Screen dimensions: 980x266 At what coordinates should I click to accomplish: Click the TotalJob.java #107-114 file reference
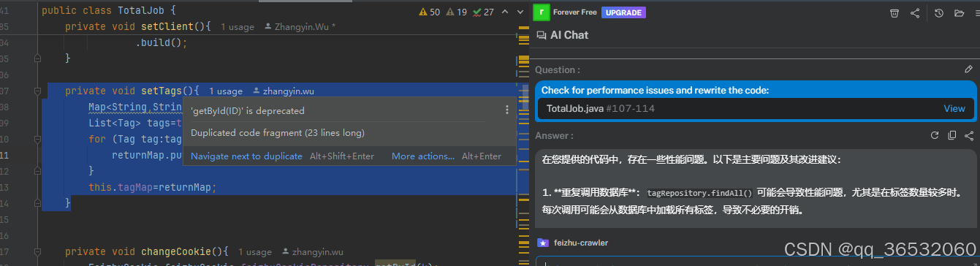600,108
